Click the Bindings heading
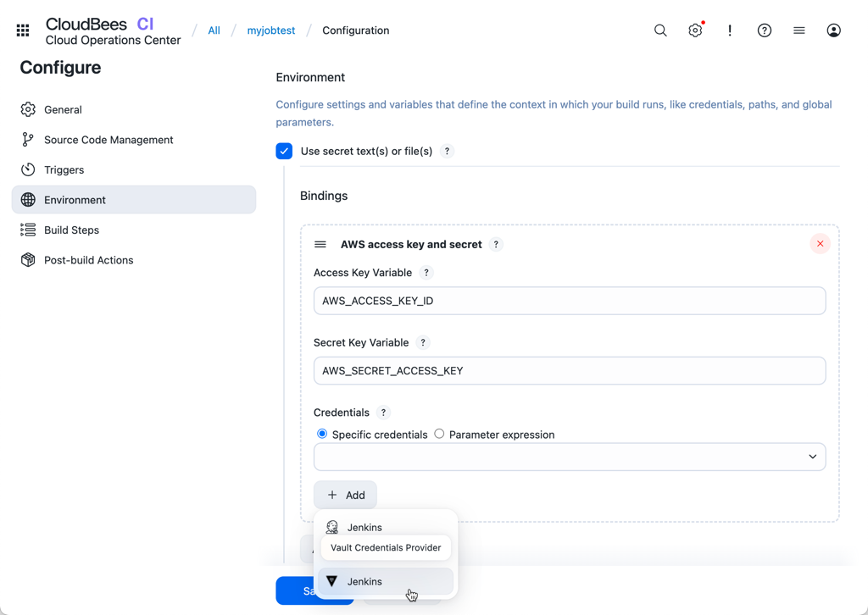Image resolution: width=868 pixels, height=615 pixels. point(324,196)
